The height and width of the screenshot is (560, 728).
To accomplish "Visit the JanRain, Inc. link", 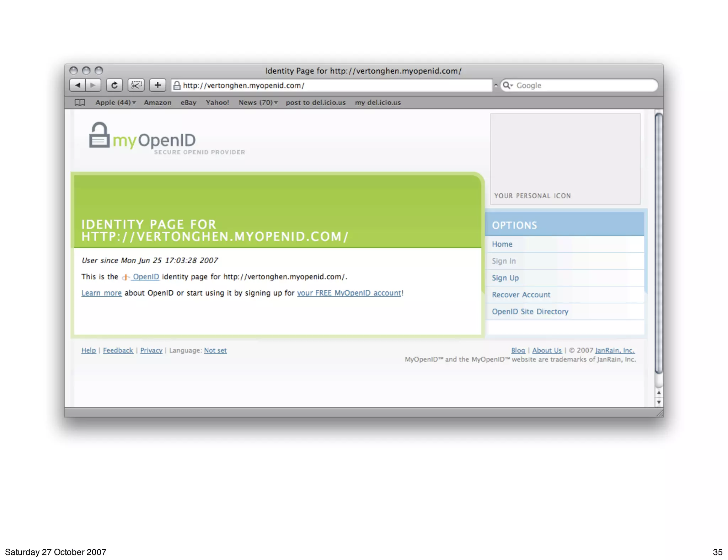I will coord(615,350).
